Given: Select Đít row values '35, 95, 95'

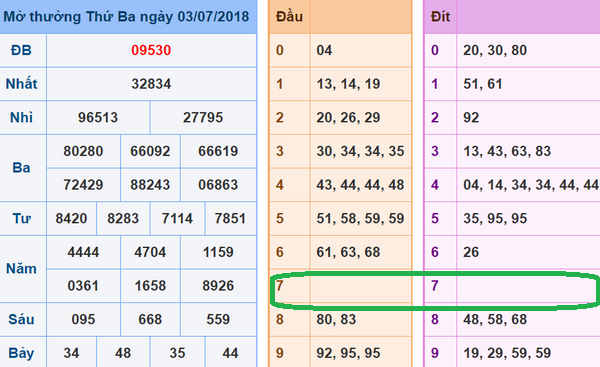Looking at the screenshot, I should pos(495,219).
